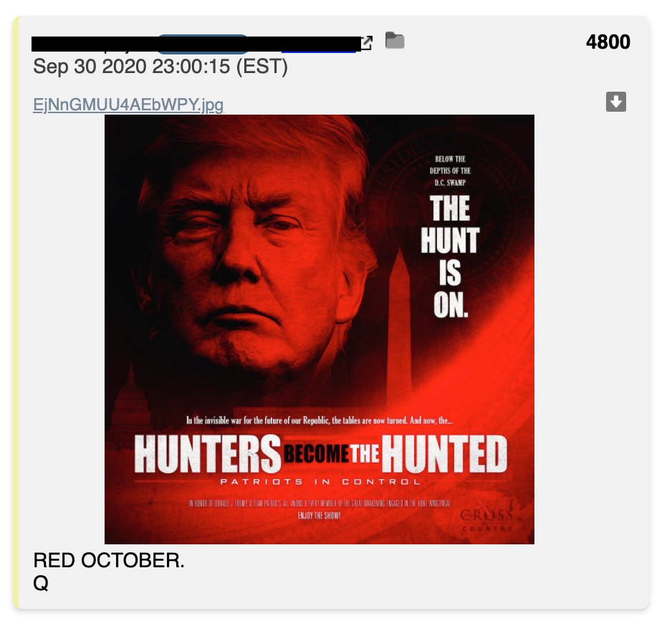Click the yellow highlight bar of post
672x626 pixels.
click(16, 312)
